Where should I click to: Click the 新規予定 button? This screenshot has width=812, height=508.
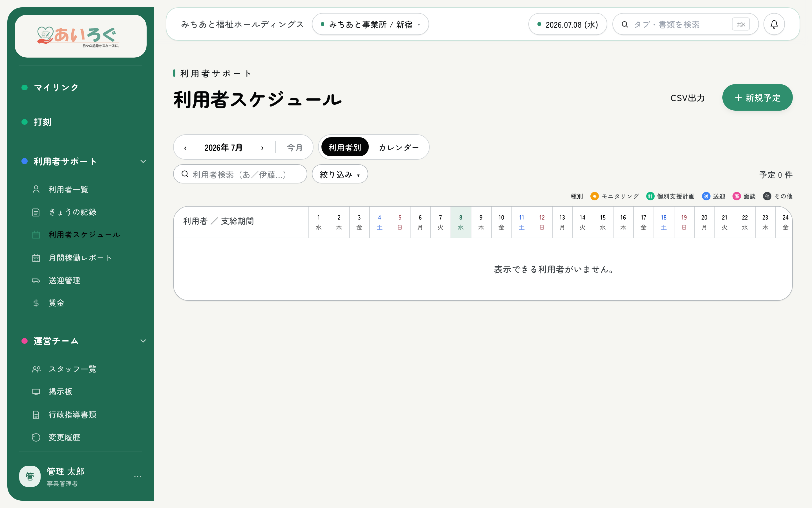point(757,97)
